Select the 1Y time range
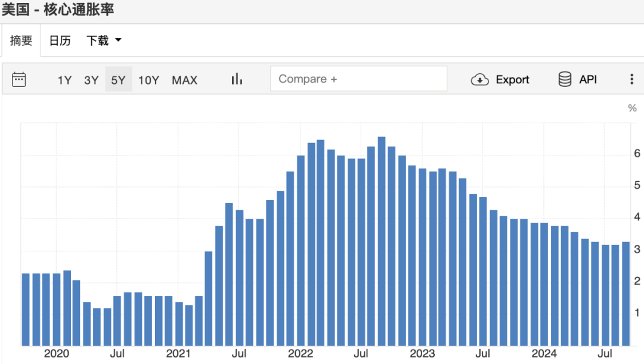 64,80
